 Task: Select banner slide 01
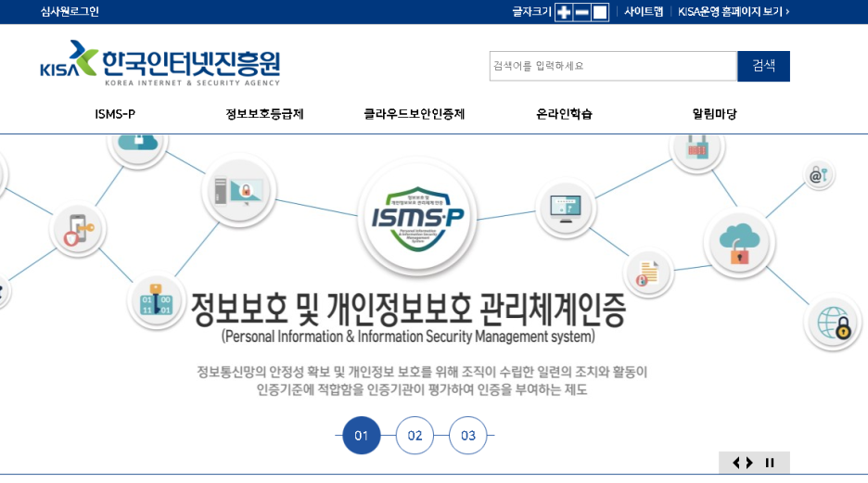point(362,436)
